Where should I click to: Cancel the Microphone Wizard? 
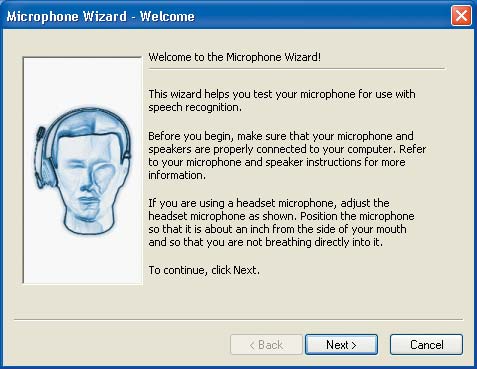[x=426, y=344]
